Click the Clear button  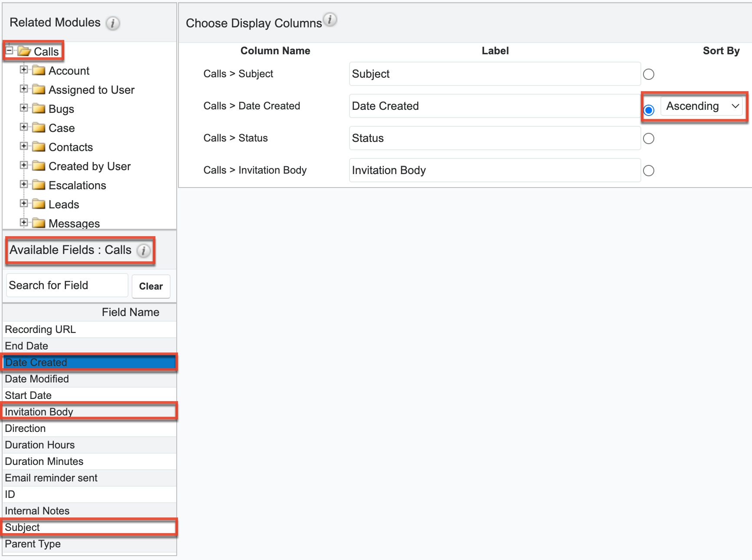coord(151,286)
